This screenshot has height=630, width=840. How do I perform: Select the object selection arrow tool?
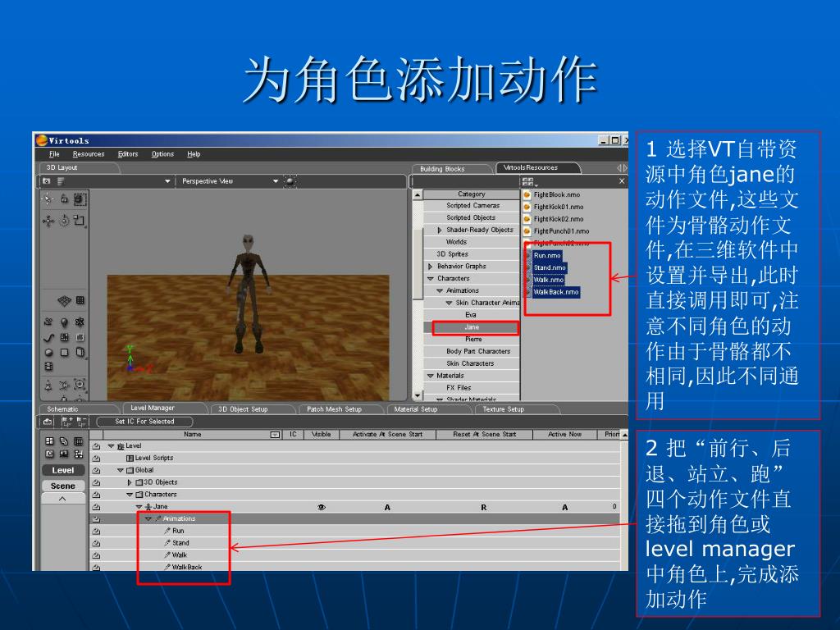coord(48,200)
